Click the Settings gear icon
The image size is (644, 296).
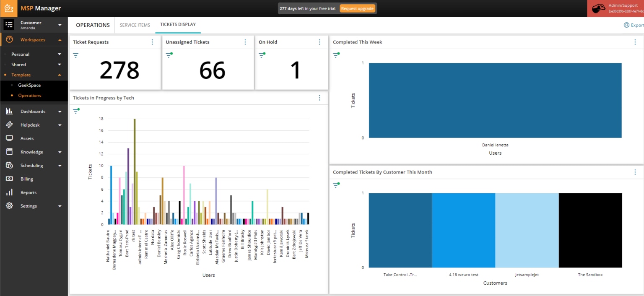tap(9, 206)
